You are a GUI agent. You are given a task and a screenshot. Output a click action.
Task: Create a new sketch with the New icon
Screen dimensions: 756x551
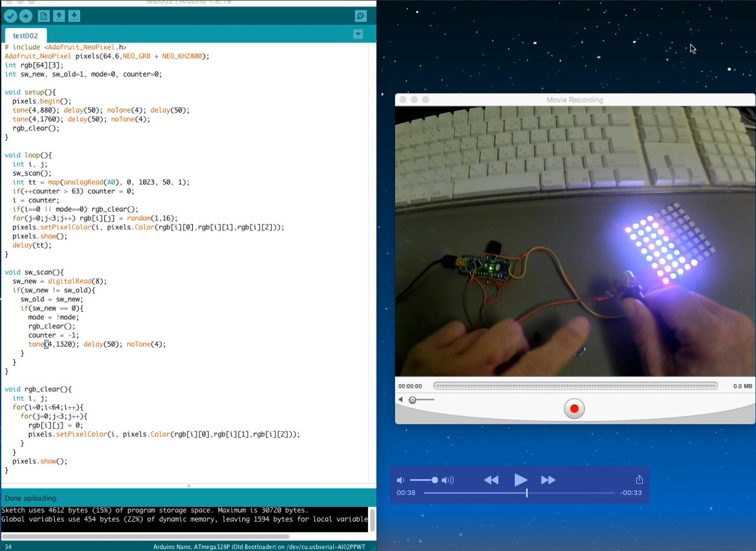click(44, 17)
